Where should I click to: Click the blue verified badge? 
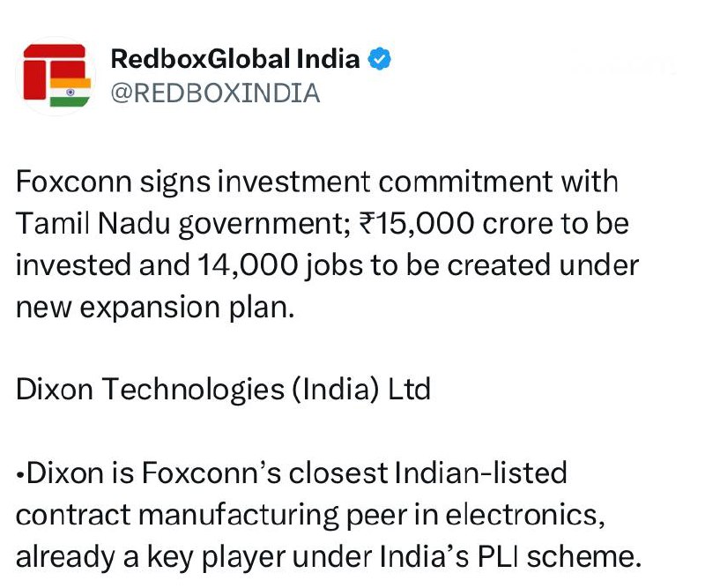(380, 60)
